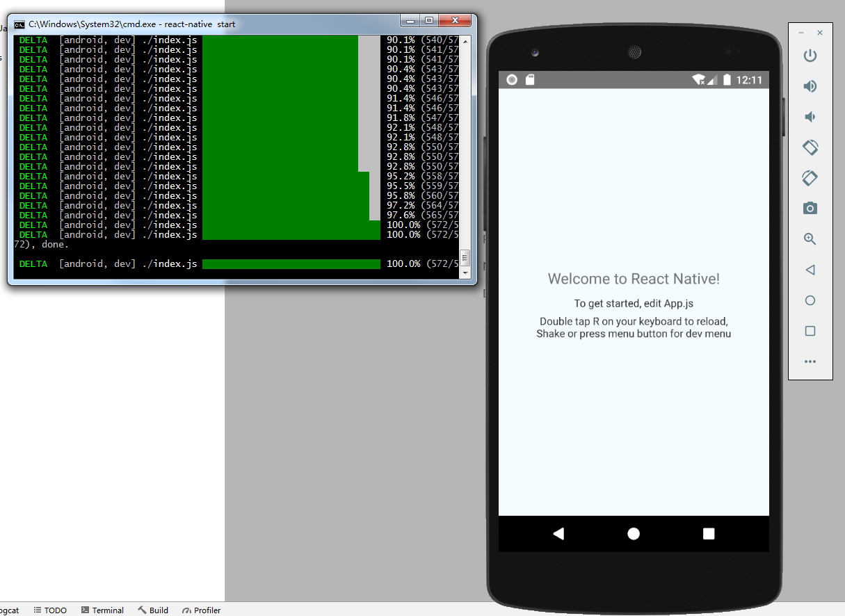Minimize the emulator toolbar panel

[801, 33]
